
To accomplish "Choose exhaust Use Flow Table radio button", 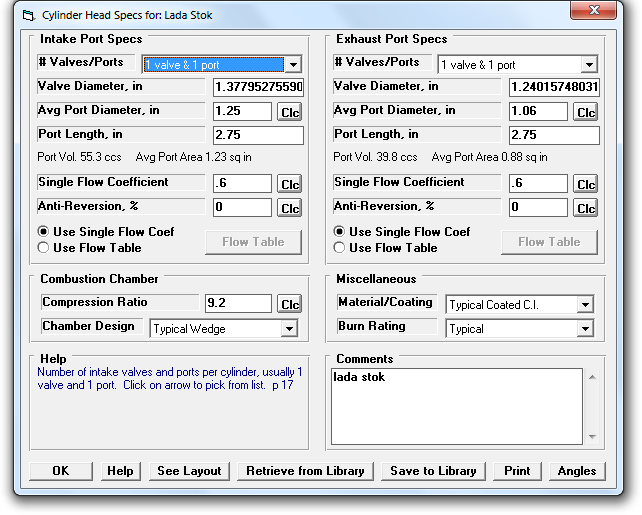I will click(x=340, y=248).
